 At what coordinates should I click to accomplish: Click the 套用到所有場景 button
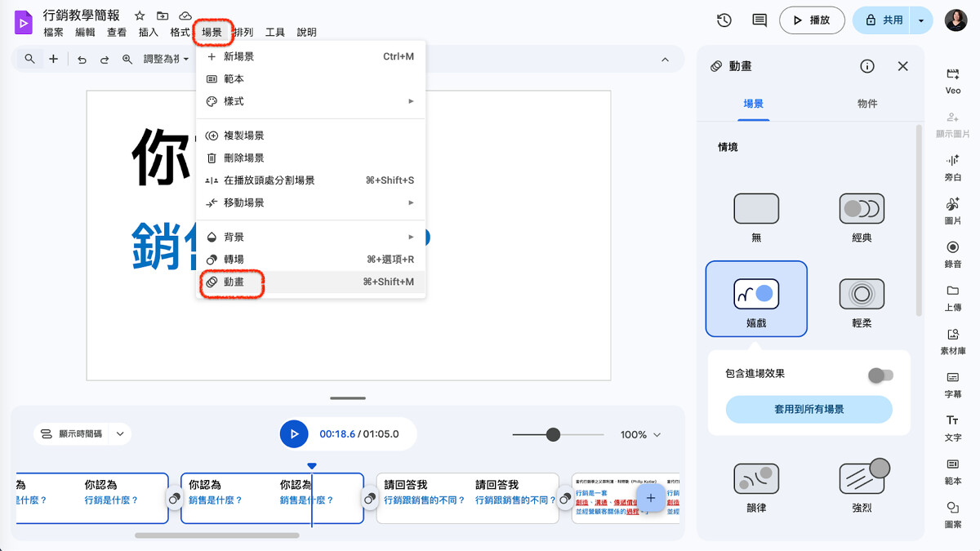click(808, 409)
